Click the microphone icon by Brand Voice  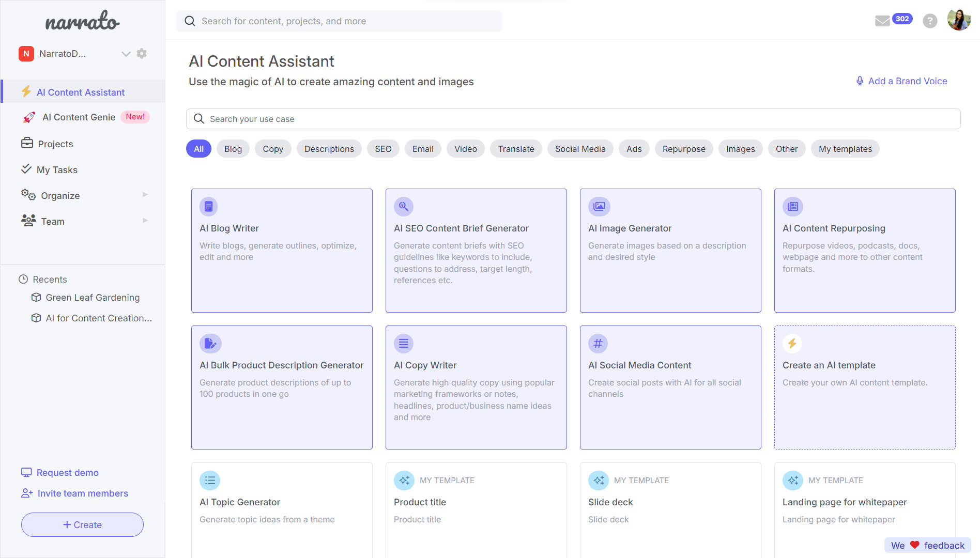click(860, 81)
